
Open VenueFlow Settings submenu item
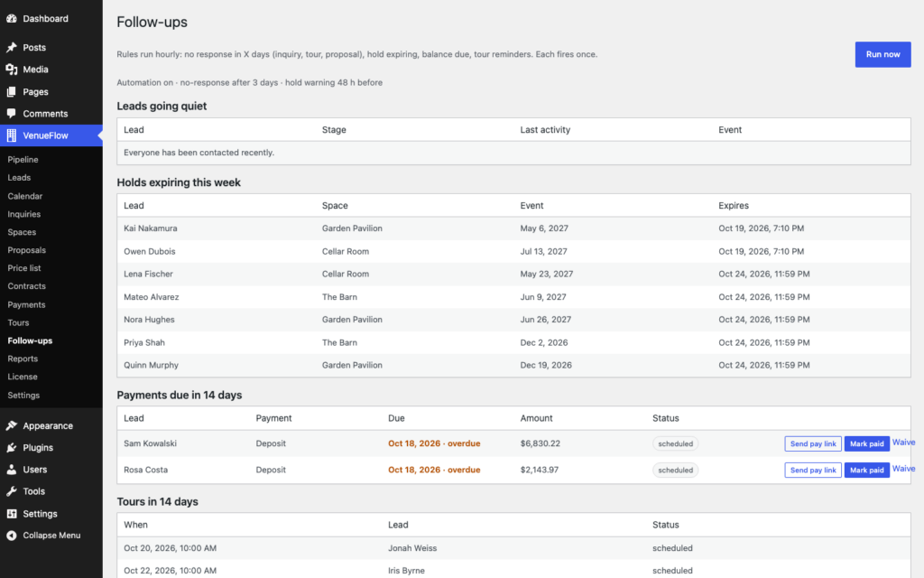[23, 396]
